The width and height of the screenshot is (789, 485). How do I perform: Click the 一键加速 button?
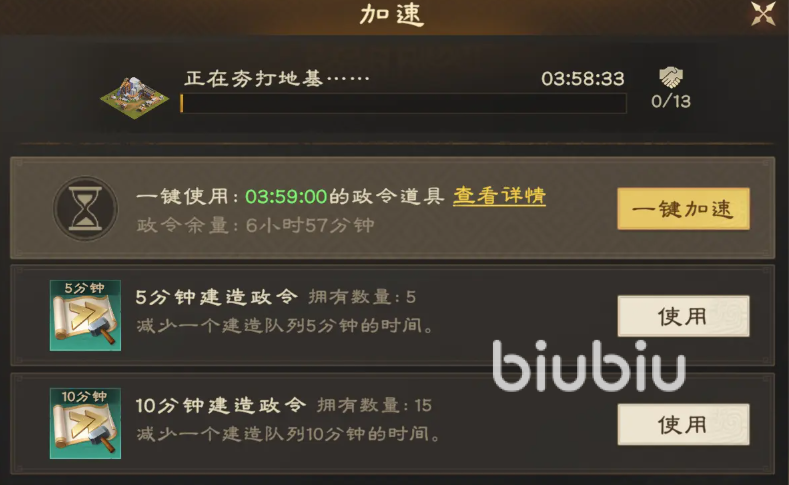click(x=683, y=209)
